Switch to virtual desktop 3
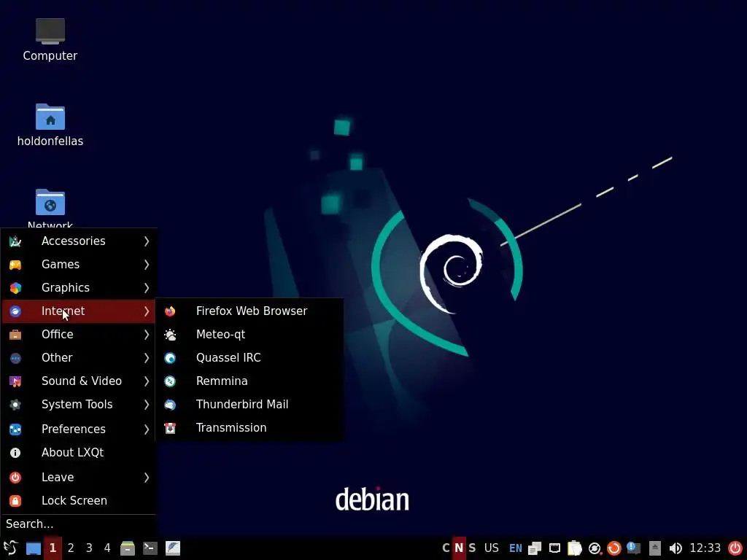 tap(89, 548)
